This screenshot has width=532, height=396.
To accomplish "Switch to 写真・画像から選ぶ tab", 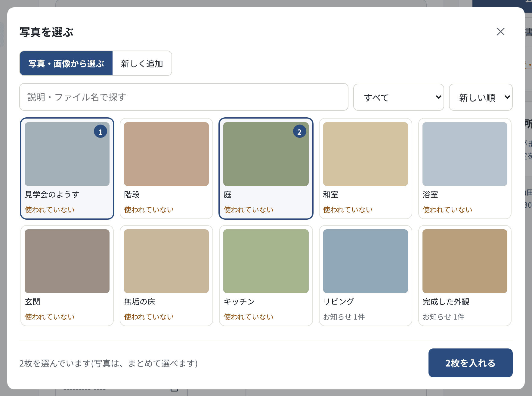I will 66,63.
